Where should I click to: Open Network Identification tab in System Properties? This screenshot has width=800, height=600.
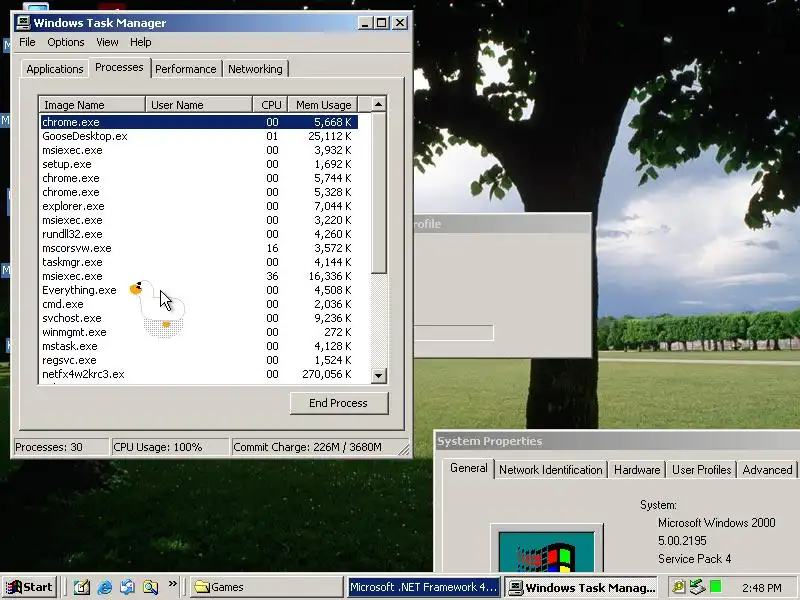click(x=551, y=469)
